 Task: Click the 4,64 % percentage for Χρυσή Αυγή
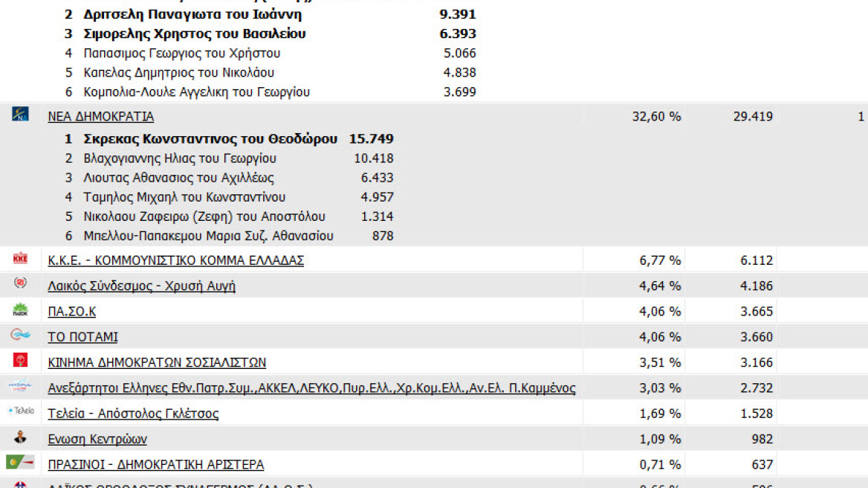660,286
